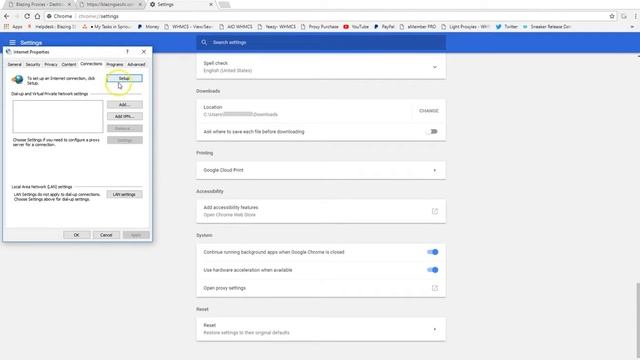Open the Settings hamburger menu

(12, 42)
